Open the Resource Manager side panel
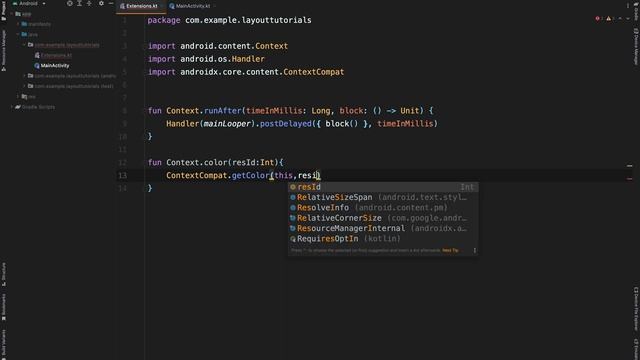This screenshot has width=640, height=360. pyautogui.click(x=4, y=50)
